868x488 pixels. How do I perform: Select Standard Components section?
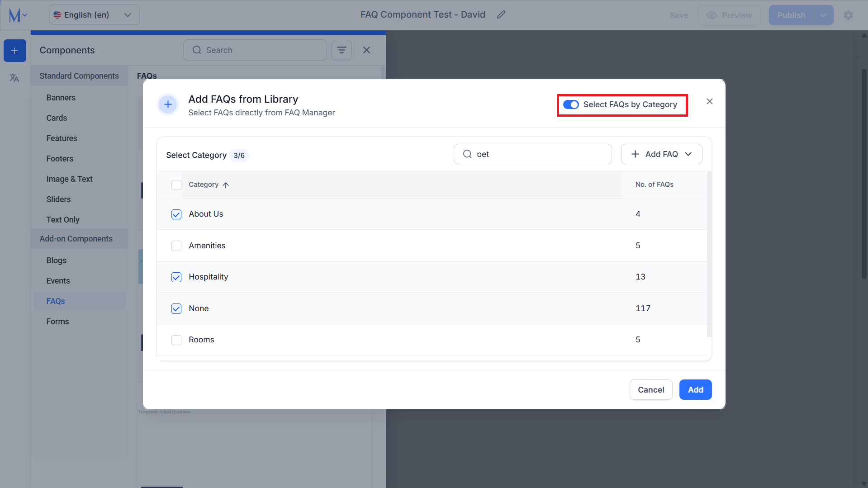coord(79,76)
